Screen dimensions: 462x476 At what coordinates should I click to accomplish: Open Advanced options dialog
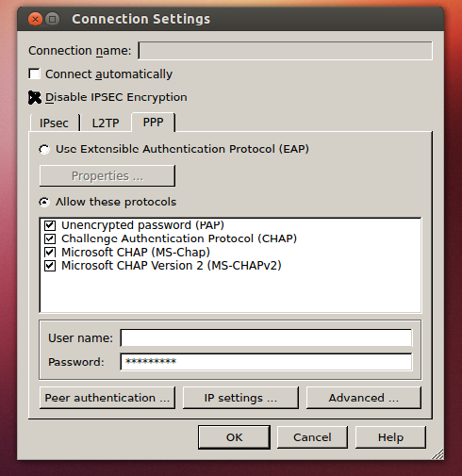tap(364, 398)
